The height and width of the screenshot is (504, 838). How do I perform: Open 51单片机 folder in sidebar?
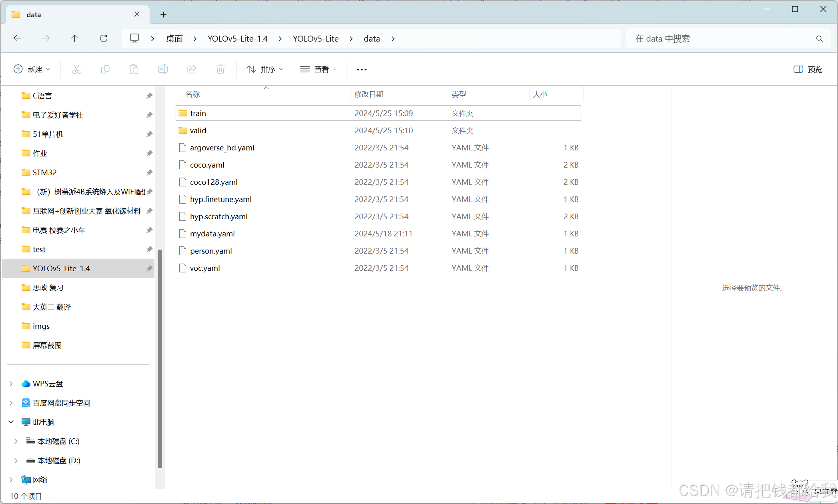tap(78, 134)
